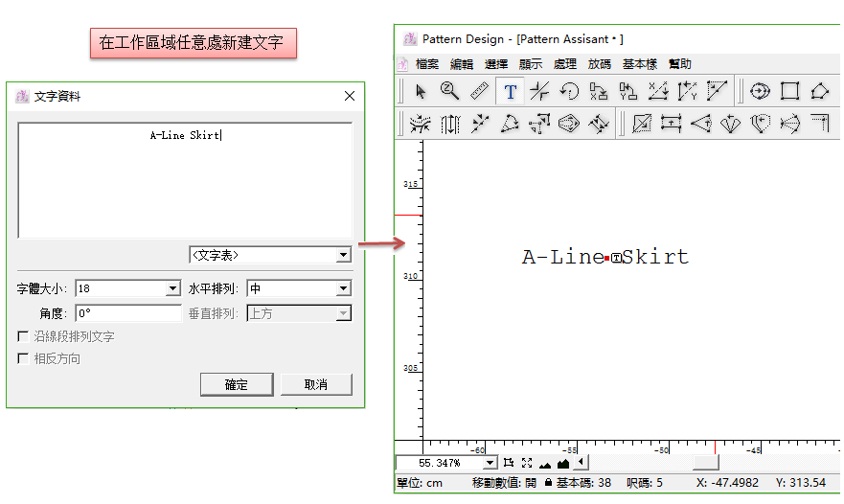
Task: Pick the ruler measure tool
Action: [480, 91]
